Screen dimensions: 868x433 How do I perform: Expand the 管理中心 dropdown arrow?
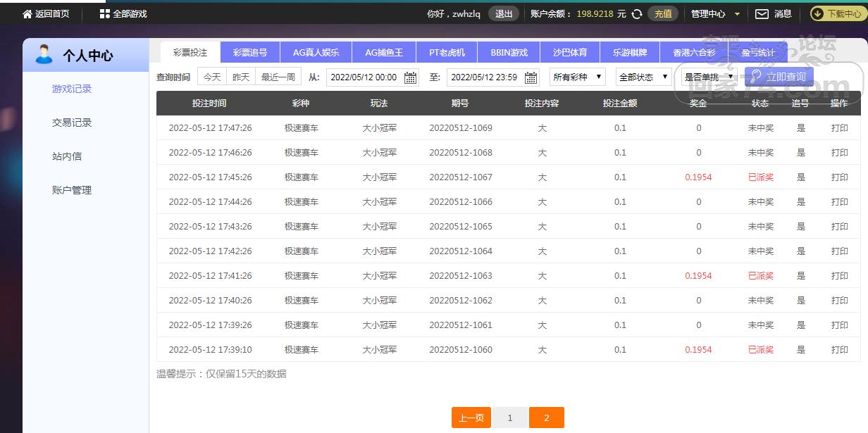point(737,14)
